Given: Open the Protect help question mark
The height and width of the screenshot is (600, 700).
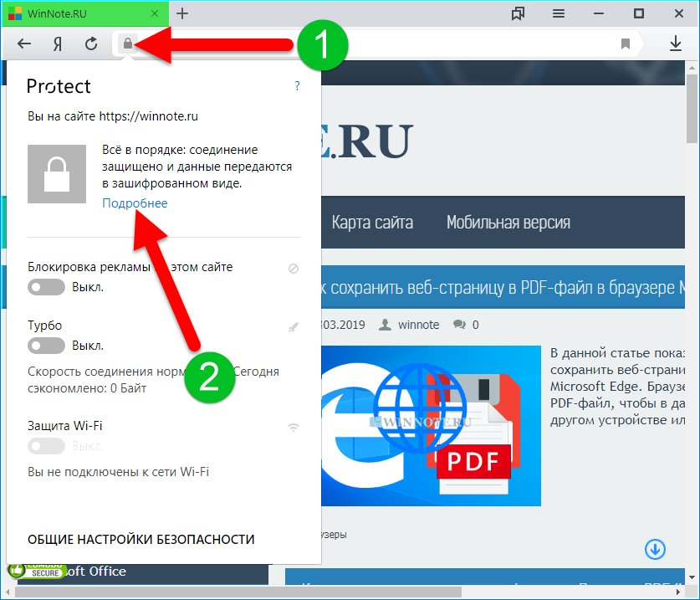Looking at the screenshot, I should (x=297, y=86).
